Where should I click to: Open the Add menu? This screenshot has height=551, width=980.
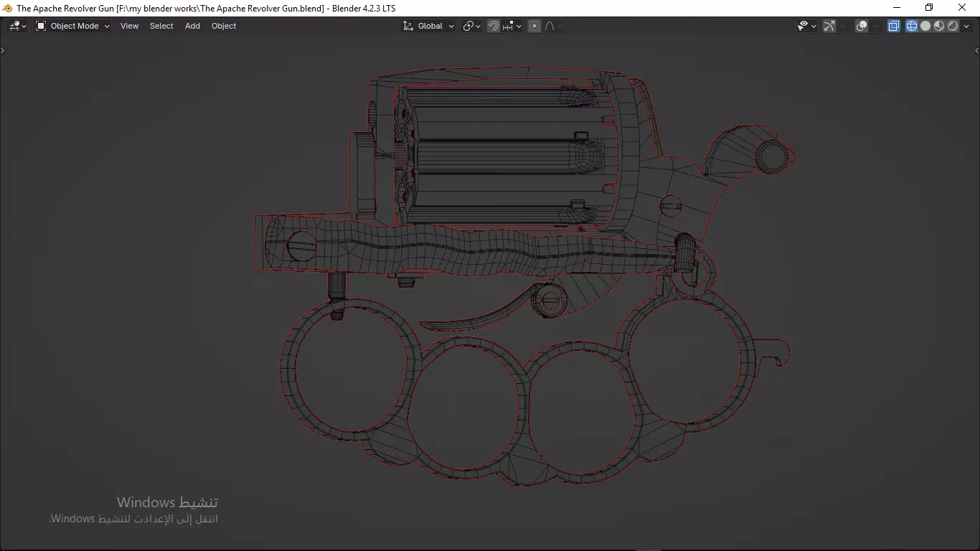click(192, 26)
